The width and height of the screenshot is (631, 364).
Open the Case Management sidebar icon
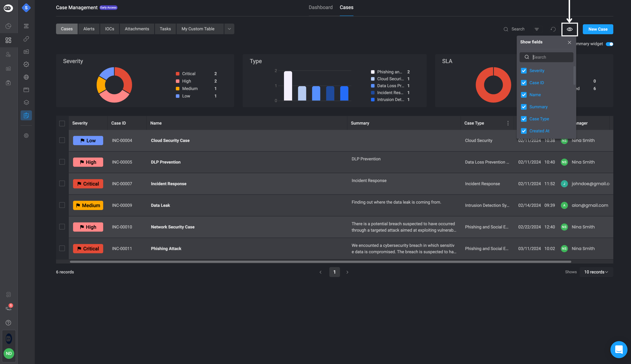click(26, 115)
